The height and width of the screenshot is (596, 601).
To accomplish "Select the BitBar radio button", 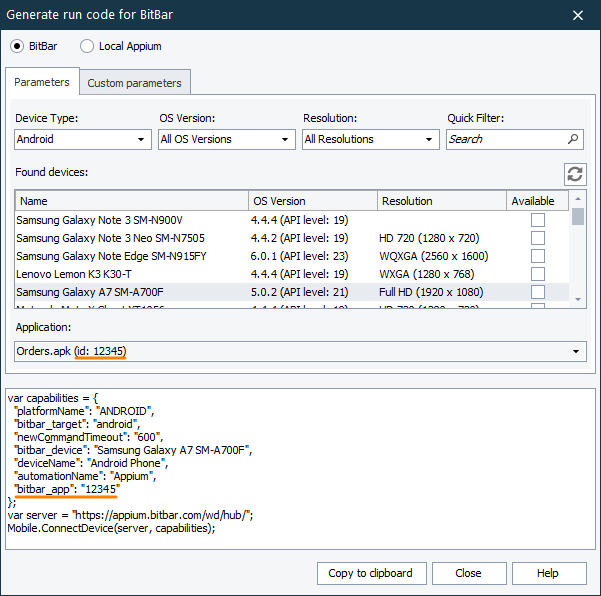I will [x=17, y=46].
